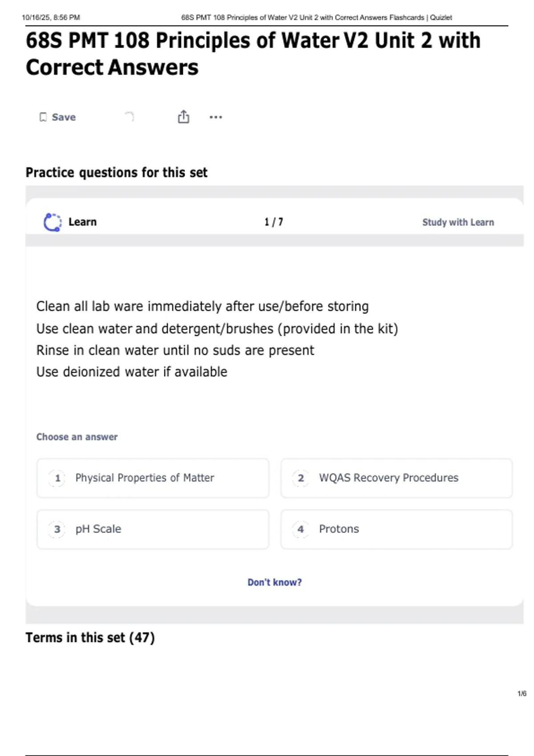The image size is (534, 756).
Task: Click the Learn label text
Action: coord(82,222)
